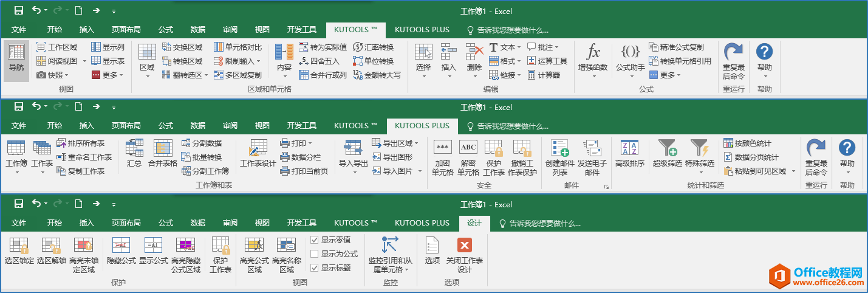This screenshot has width=868, height=293.
Task: Click 排序所有表 sort sheets
Action: tap(80, 143)
